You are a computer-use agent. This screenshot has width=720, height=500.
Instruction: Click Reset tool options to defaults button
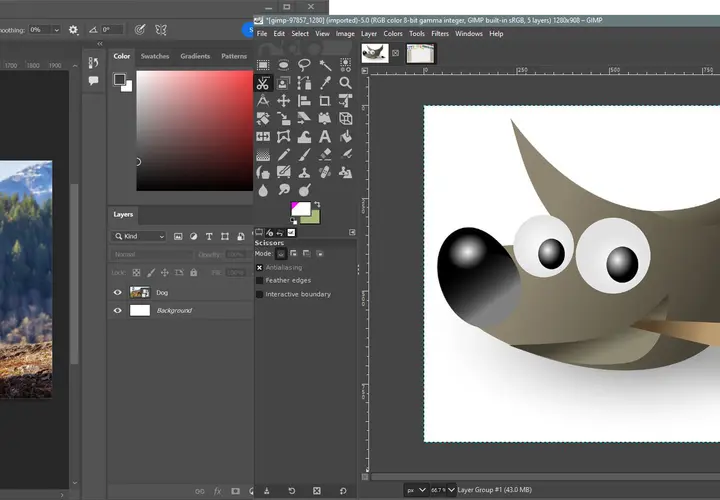343,491
